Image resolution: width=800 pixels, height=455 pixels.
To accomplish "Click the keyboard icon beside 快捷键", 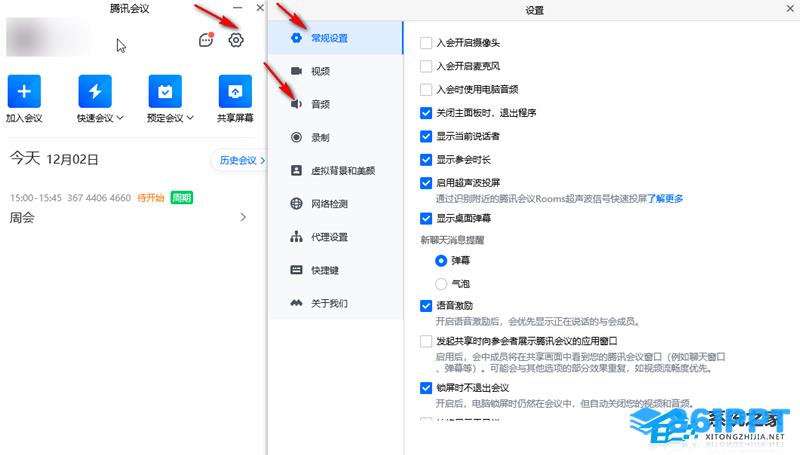I will pos(296,270).
